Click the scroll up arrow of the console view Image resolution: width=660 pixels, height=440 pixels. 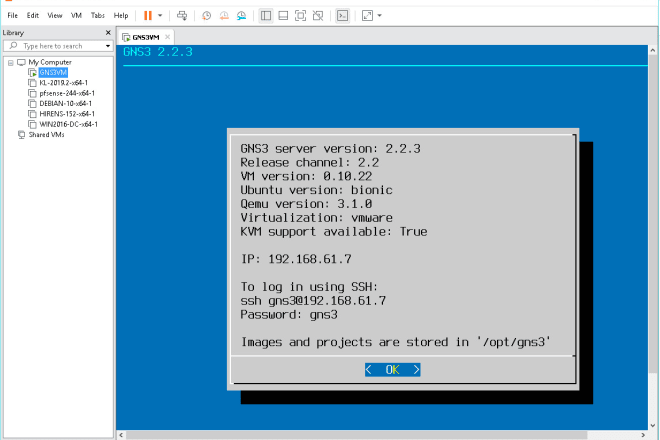653,51
